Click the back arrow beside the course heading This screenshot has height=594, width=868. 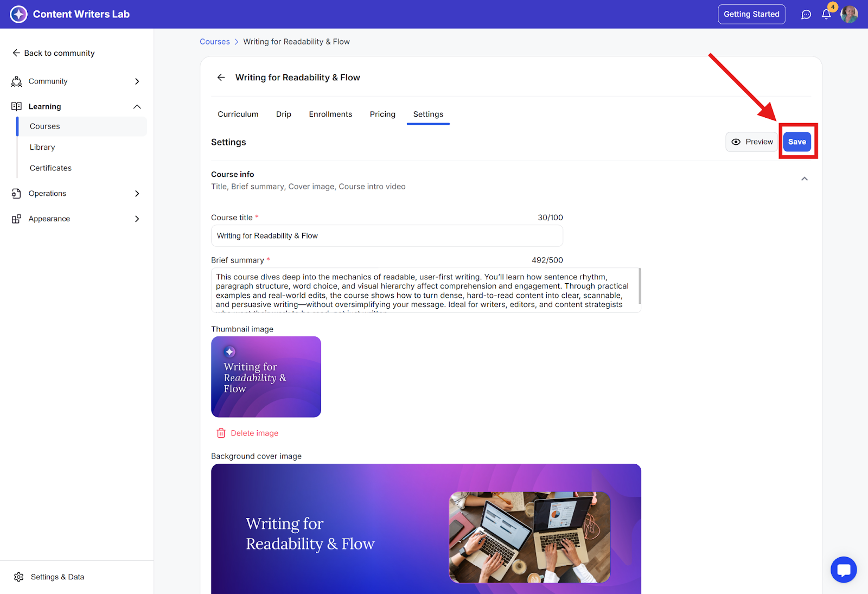click(221, 78)
